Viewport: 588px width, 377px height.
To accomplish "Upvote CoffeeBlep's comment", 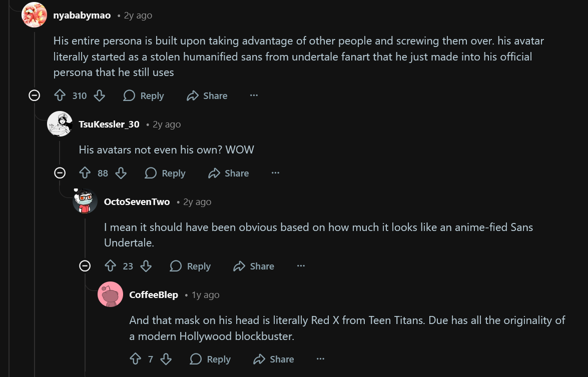I will click(x=136, y=359).
